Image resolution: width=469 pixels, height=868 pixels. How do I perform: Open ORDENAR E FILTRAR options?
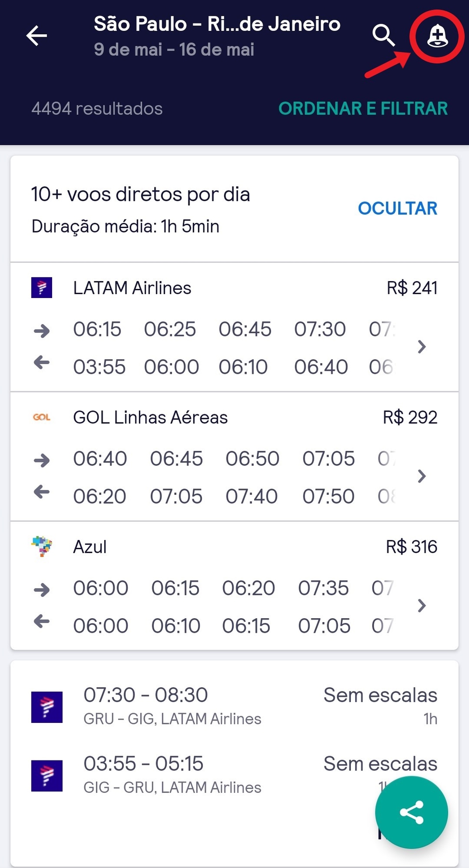click(363, 108)
